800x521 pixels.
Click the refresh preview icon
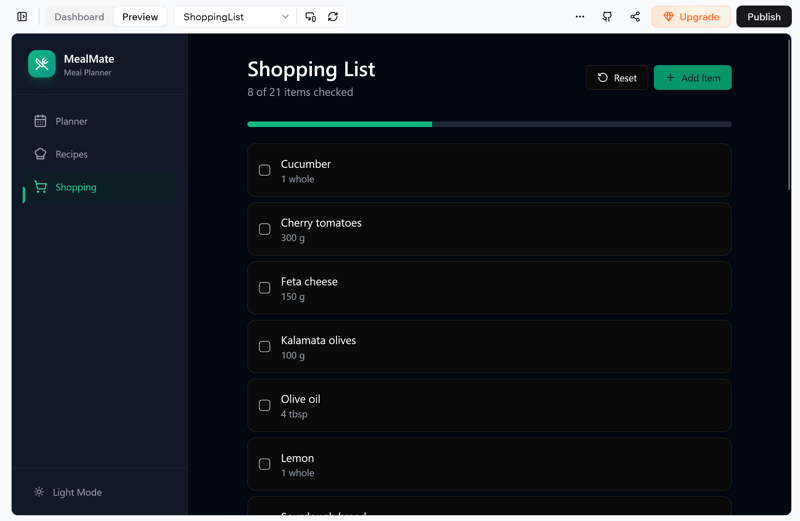333,17
